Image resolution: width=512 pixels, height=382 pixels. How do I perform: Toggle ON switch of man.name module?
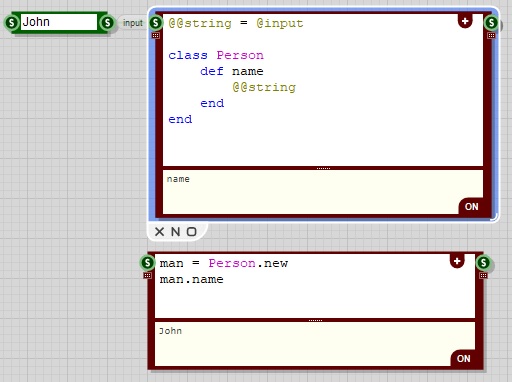463,359
